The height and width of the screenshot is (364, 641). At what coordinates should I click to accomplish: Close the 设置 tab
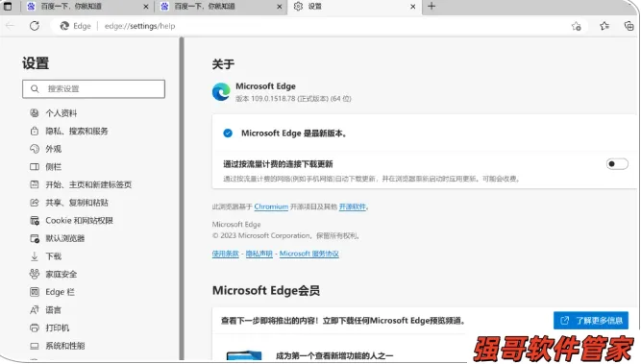[413, 7]
